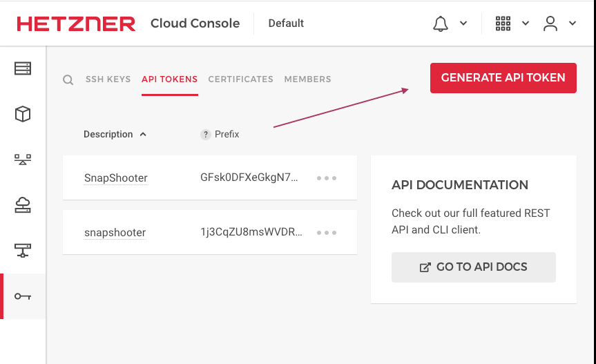596x364 pixels.
Task: Open the Security key sidebar icon
Action: point(23,296)
